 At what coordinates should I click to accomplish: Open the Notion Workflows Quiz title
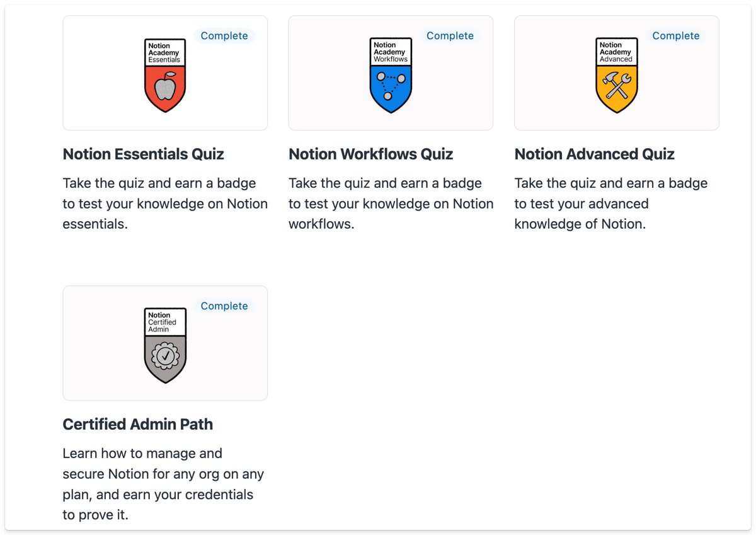(x=370, y=154)
